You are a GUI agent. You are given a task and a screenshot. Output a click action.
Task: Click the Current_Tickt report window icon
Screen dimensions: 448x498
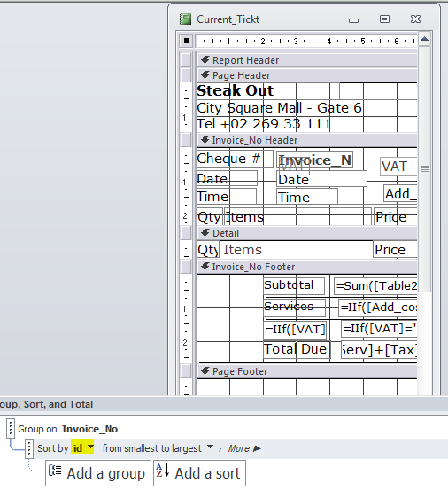coord(185,19)
